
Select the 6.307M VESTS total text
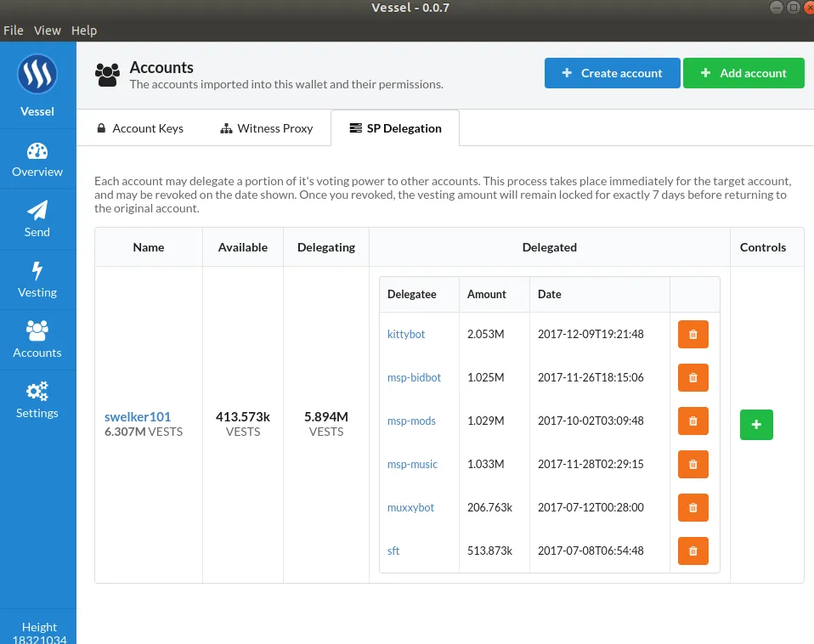[144, 432]
